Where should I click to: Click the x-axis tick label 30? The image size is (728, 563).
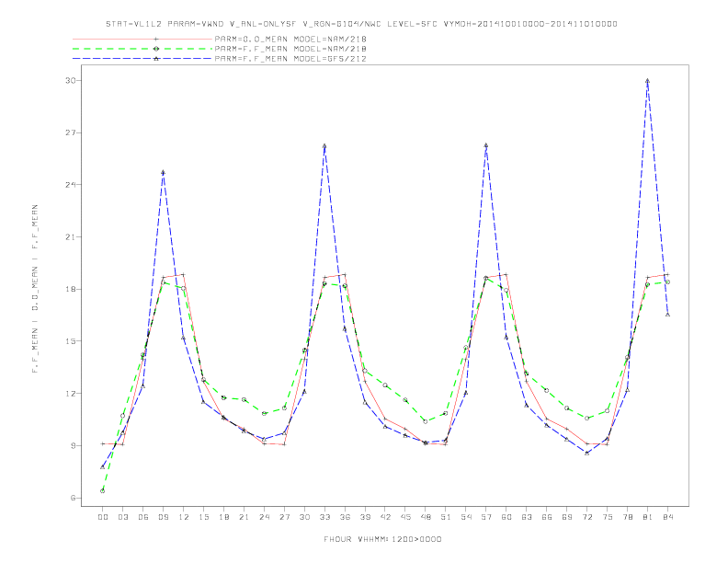tap(304, 517)
